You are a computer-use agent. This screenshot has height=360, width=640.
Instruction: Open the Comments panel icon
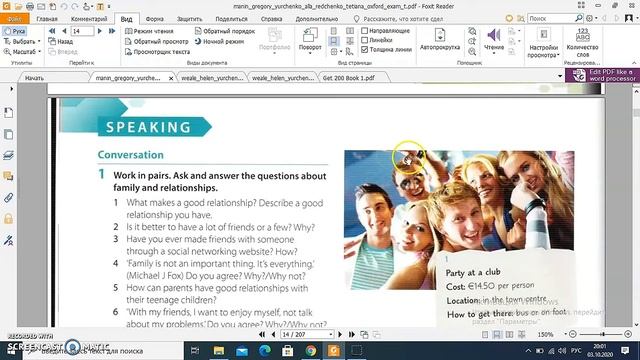point(8,176)
